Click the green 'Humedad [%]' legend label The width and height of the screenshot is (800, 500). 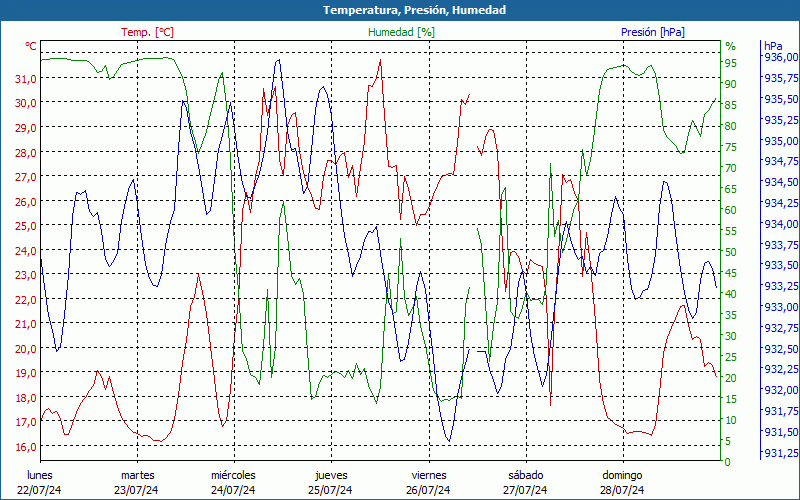401,32
